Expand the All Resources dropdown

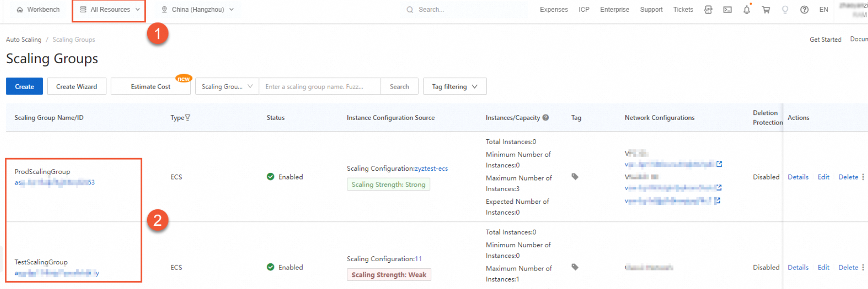(x=110, y=10)
